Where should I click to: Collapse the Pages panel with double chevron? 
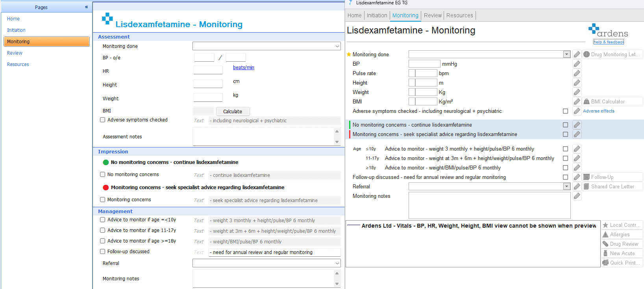(x=86, y=7)
